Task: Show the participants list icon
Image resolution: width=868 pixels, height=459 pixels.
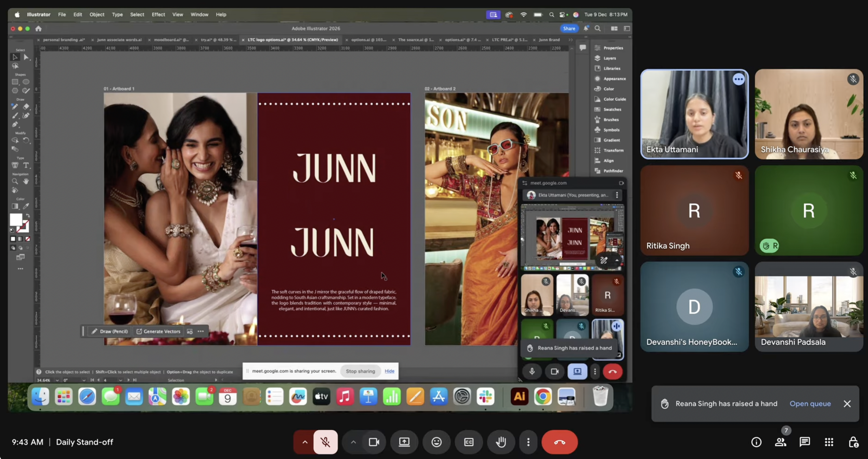Action: point(780,442)
